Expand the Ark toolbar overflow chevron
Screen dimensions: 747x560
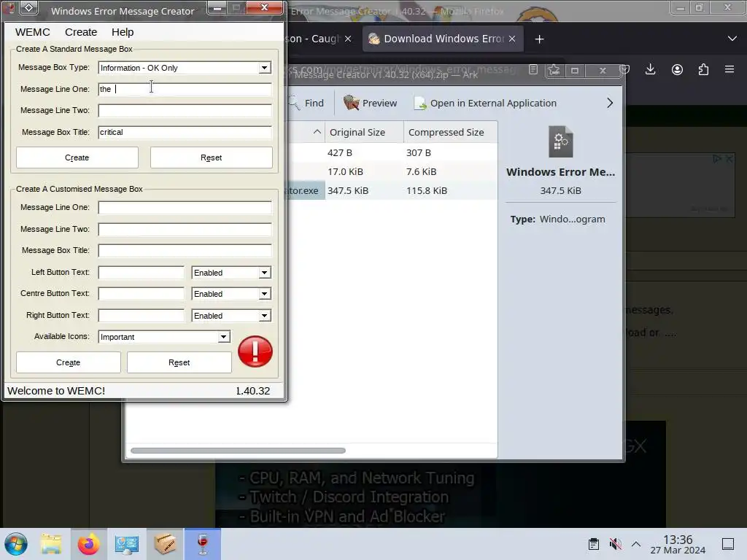[x=610, y=103]
